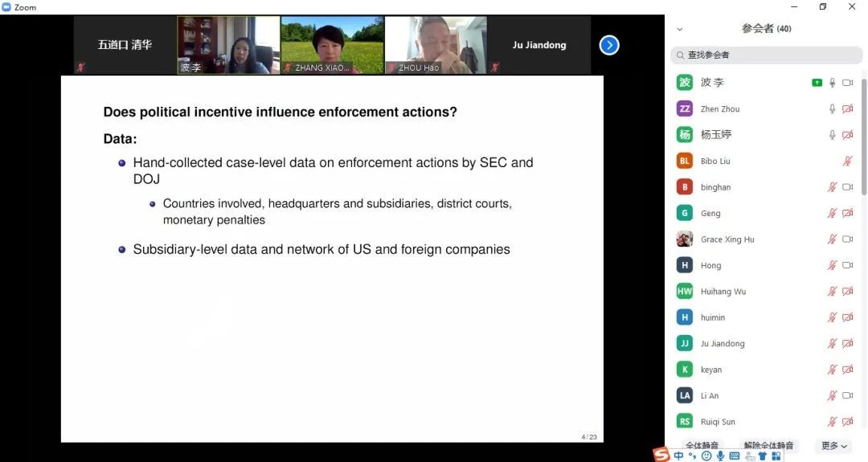Toggle binghan's camera icon
868x462 pixels.
pos(847,187)
